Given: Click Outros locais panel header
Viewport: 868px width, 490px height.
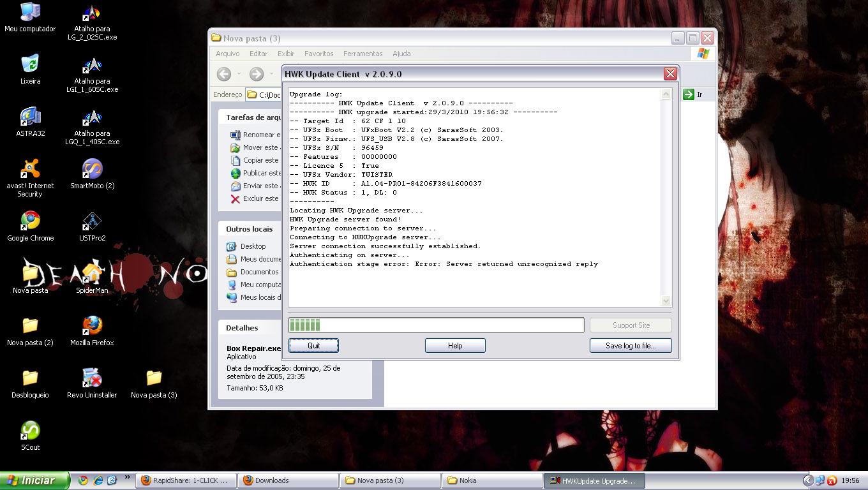Looking at the screenshot, I should pos(250,229).
